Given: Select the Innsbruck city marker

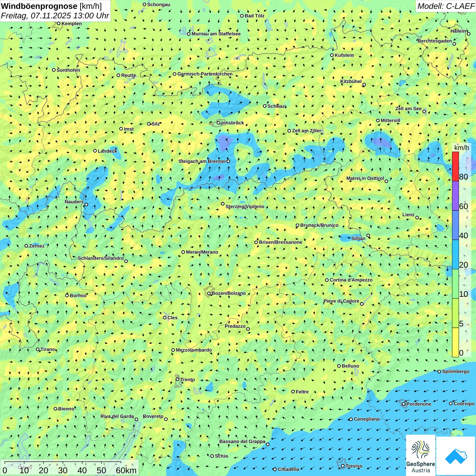Looking at the screenshot, I should (219, 123).
